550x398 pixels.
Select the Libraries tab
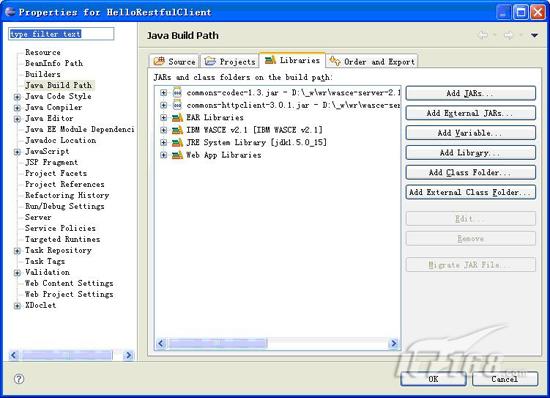[292, 60]
